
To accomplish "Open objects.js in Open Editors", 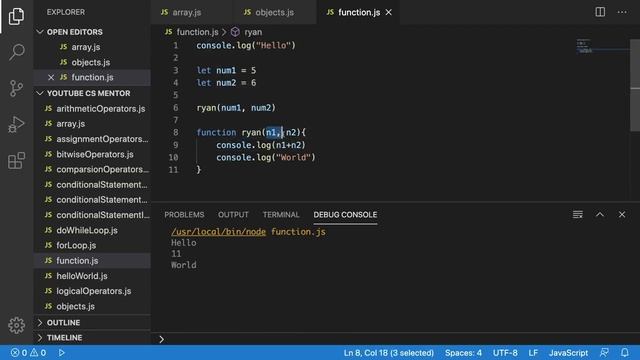I will pyautogui.click(x=92, y=62).
